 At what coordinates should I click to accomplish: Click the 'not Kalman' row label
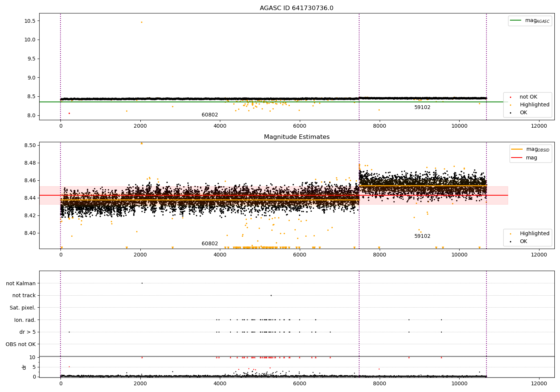click(21, 283)
